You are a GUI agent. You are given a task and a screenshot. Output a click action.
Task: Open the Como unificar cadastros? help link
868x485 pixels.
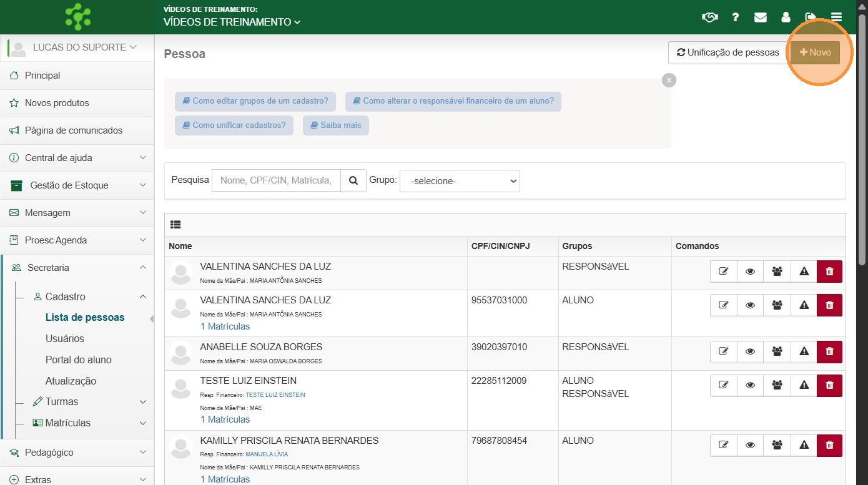(234, 125)
